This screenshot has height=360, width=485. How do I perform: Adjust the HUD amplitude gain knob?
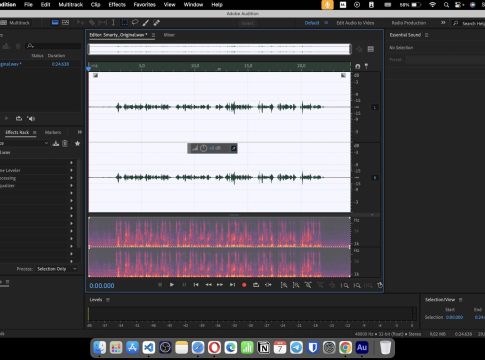point(203,148)
